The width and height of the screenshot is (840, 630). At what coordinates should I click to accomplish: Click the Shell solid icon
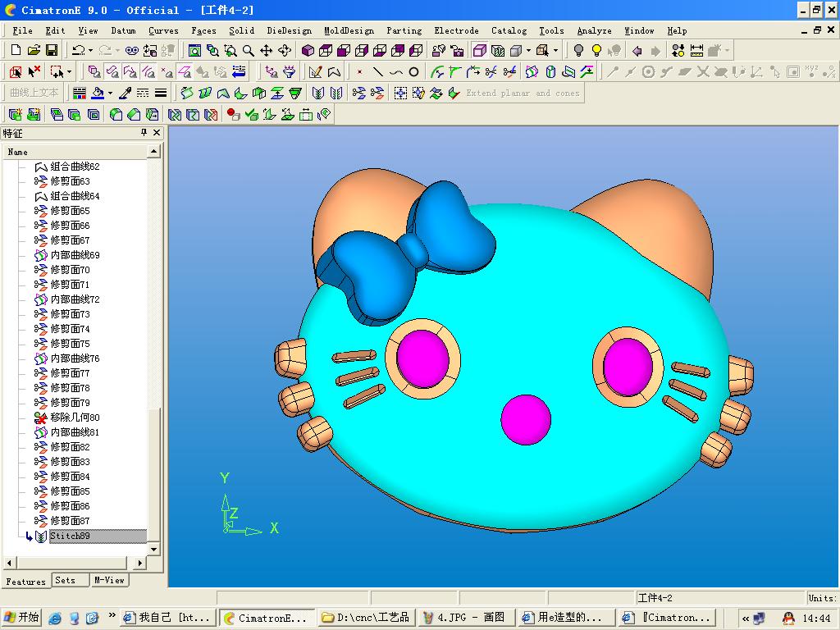(x=94, y=114)
